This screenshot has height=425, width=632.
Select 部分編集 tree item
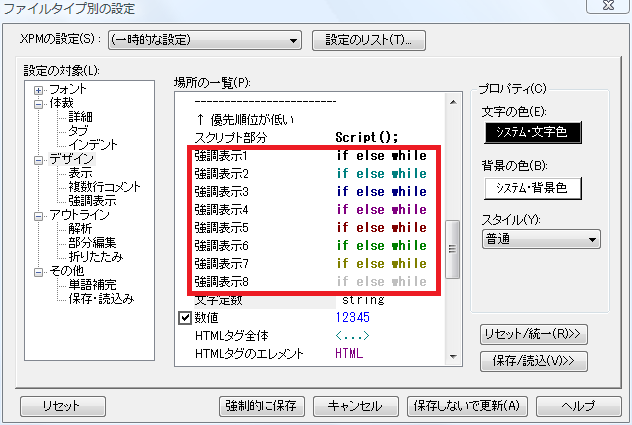coord(92,243)
